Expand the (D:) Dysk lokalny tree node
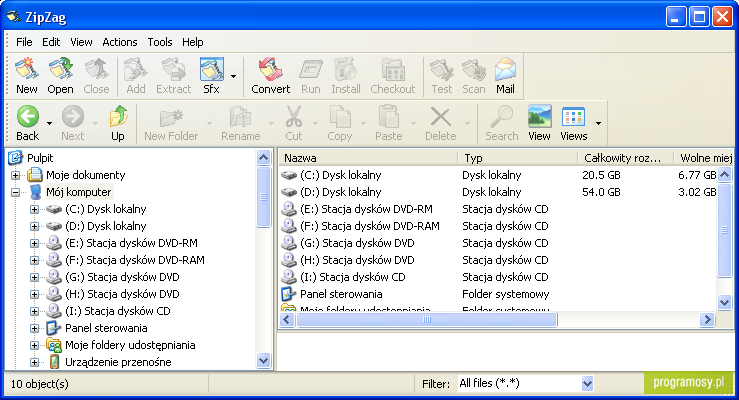 [x=34, y=226]
